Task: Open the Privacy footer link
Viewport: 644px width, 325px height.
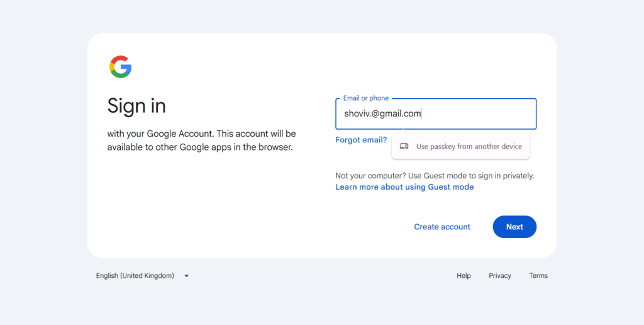Action: click(x=500, y=276)
